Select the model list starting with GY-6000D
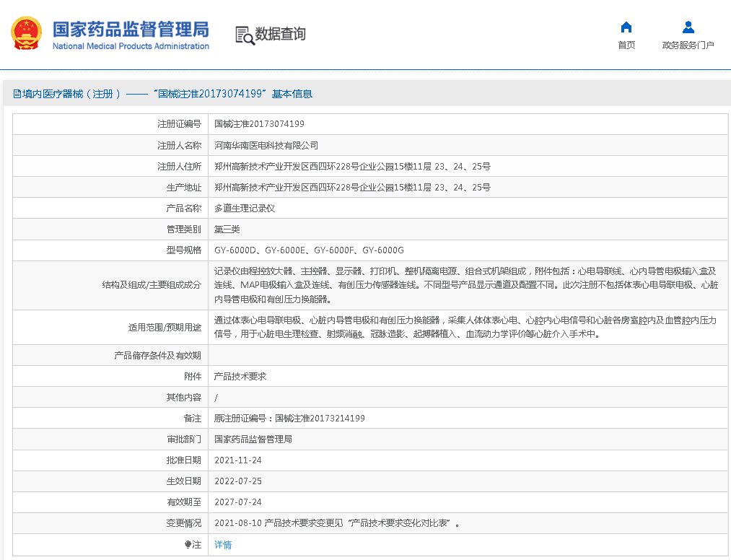The image size is (731, 560). tap(309, 250)
